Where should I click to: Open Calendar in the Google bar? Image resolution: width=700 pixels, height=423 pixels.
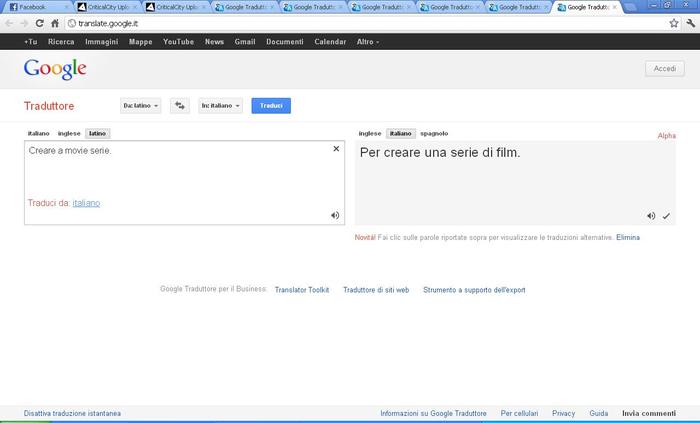tap(330, 41)
